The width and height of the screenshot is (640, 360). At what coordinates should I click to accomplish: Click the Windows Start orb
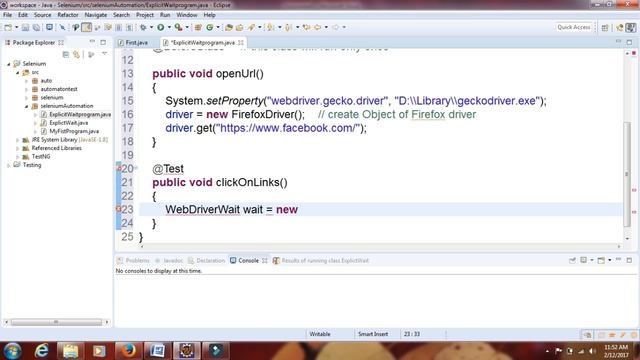pos(12,351)
